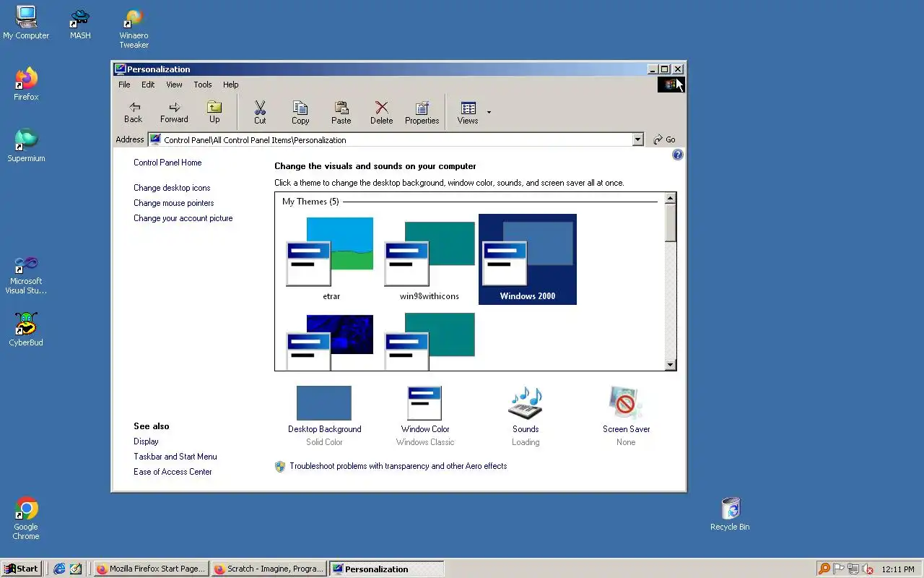This screenshot has width=924, height=578.
Task: Open the Edit menu
Action: (148, 85)
